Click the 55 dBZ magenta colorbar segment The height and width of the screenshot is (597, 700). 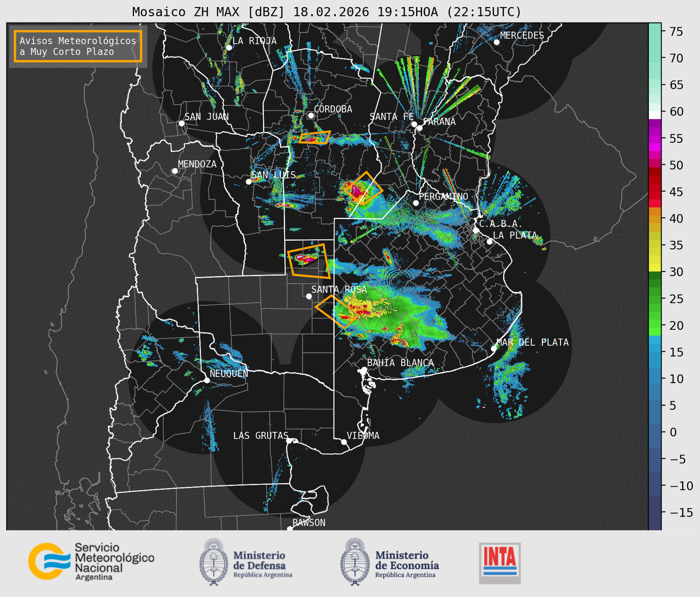[x=655, y=138]
